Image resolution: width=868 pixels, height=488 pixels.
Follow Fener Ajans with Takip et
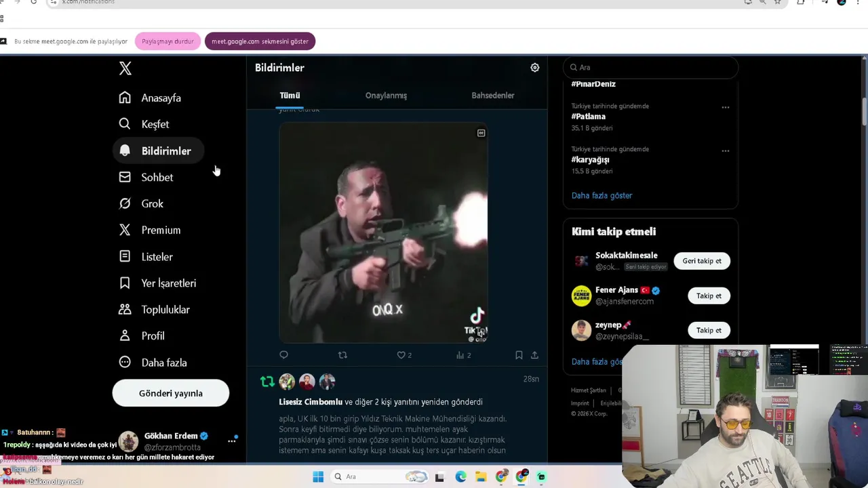click(x=709, y=296)
